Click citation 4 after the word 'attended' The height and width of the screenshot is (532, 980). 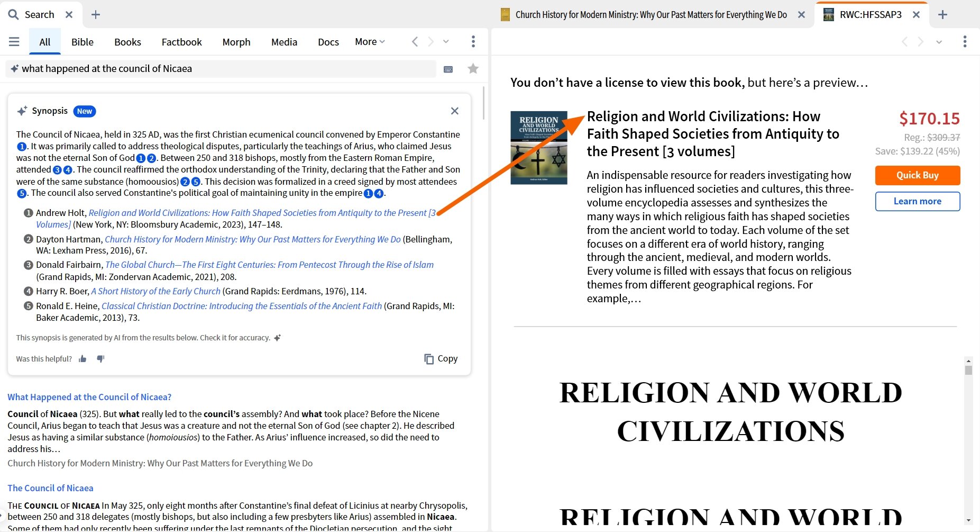pos(68,170)
